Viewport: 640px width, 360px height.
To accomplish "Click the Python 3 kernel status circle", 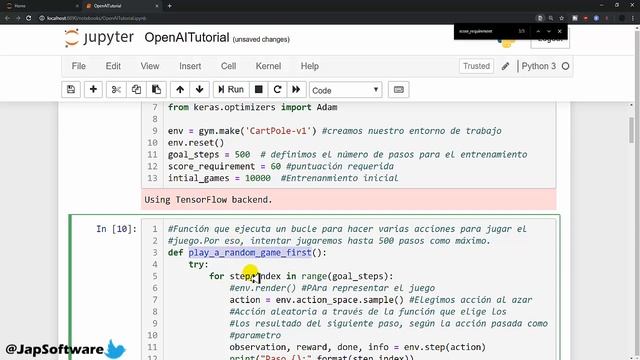I will tap(565, 66).
